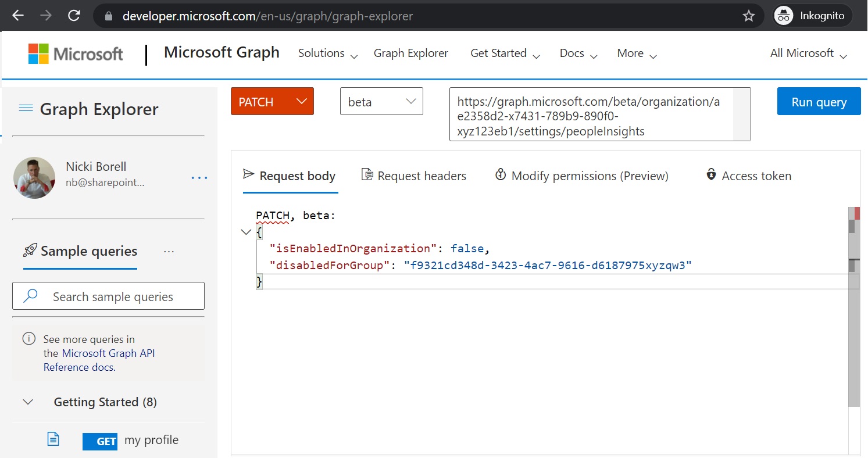868x458 pixels.
Task: Bookmark page with the star icon
Action: (x=749, y=16)
